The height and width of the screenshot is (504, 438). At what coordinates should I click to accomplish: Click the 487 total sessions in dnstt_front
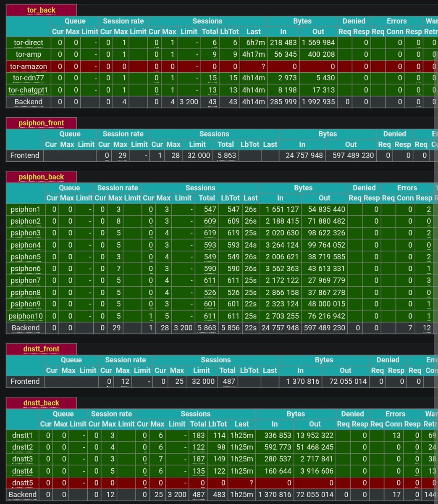tap(229, 381)
